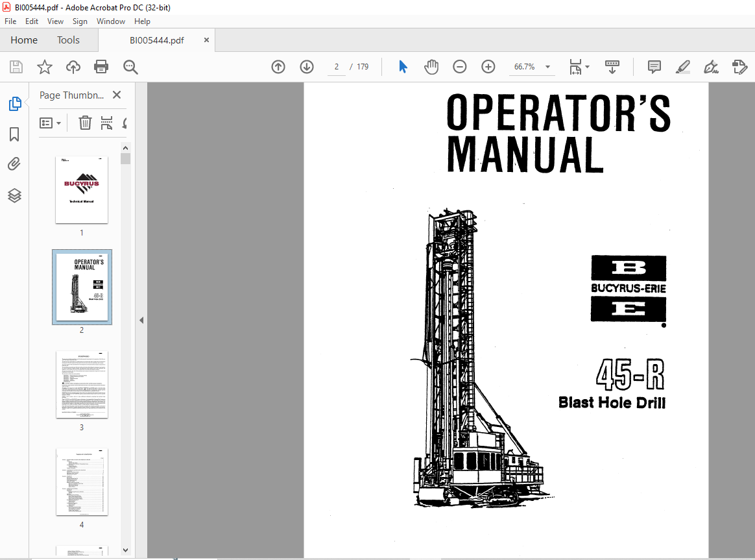Viewport: 755px width, 560px height.
Task: Open the Edit menu
Action: pyautogui.click(x=32, y=21)
